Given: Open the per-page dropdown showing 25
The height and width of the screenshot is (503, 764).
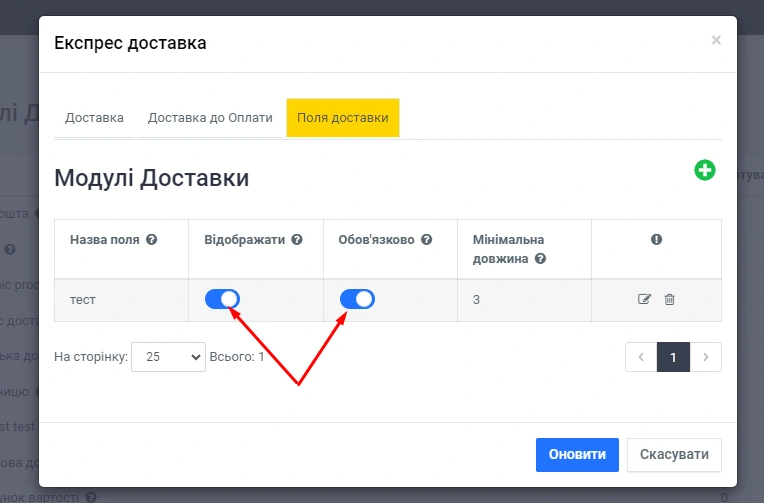Looking at the screenshot, I should (x=168, y=356).
